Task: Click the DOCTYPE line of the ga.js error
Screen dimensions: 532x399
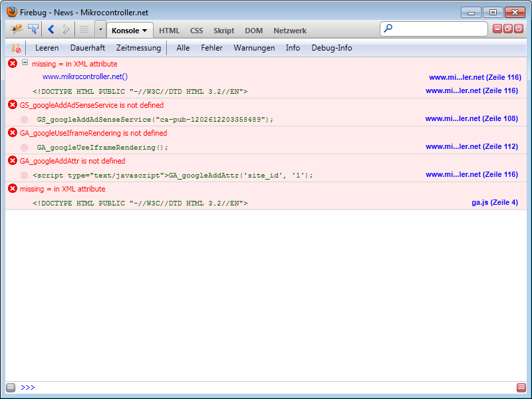Action: [x=140, y=203]
